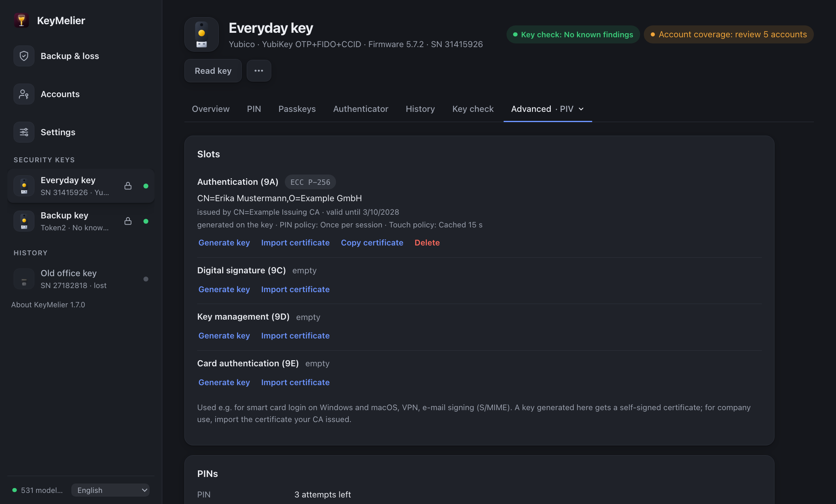Select Backup key in the sidebar
Image resolution: width=836 pixels, height=504 pixels.
coord(81,221)
